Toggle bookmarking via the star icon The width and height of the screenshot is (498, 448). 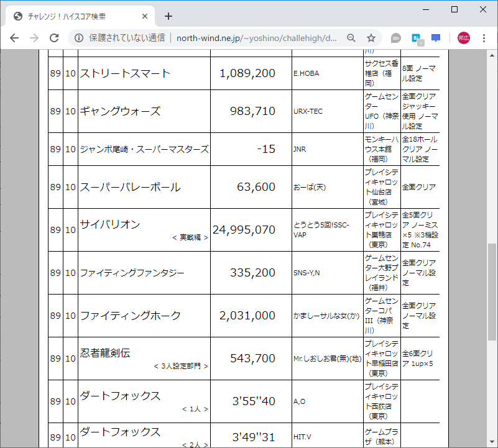point(370,38)
